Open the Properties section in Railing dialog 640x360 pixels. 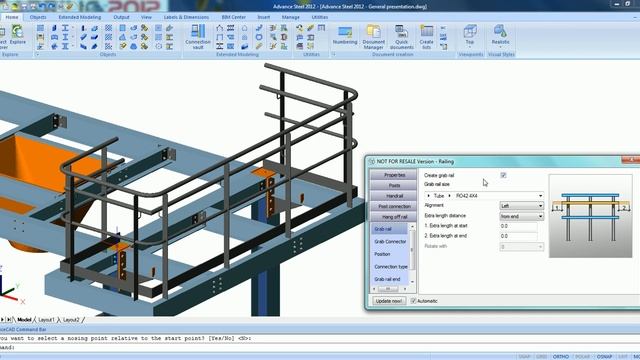(393, 175)
